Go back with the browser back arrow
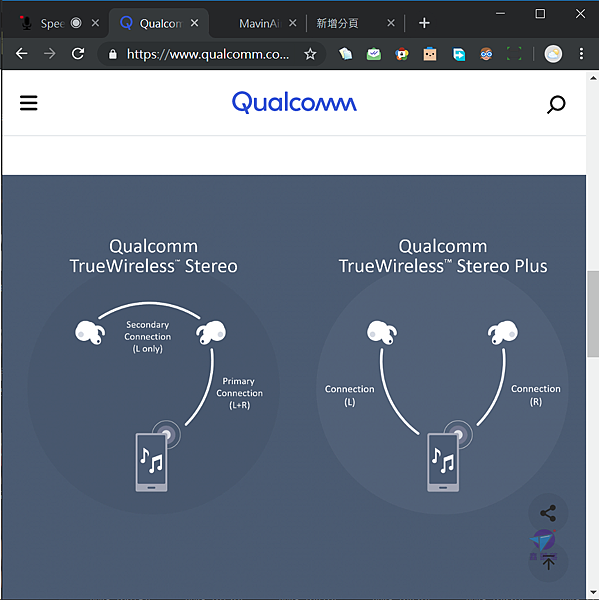This screenshot has height=600, width=599. [x=21, y=54]
